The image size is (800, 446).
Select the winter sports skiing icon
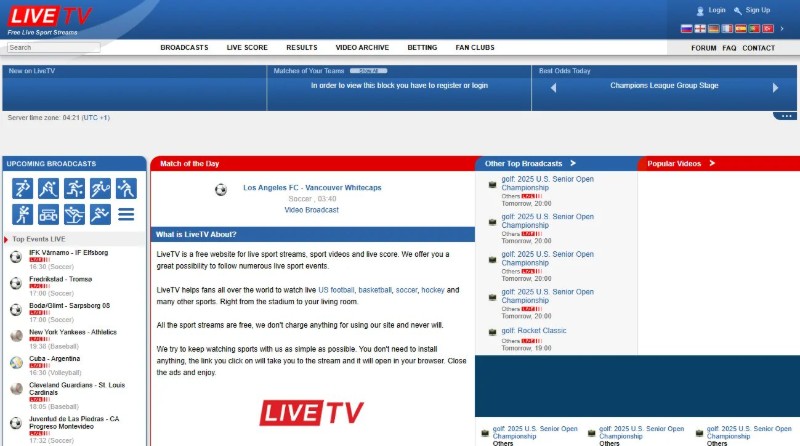[x=74, y=214]
